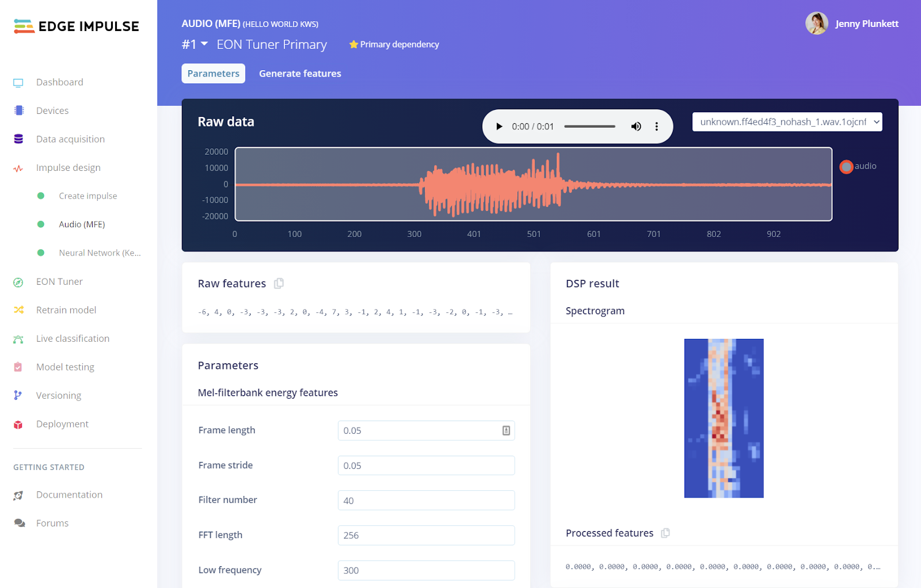Image resolution: width=921 pixels, height=588 pixels.
Task: Select Audio (MFE) in the sidebar
Action: (82, 224)
